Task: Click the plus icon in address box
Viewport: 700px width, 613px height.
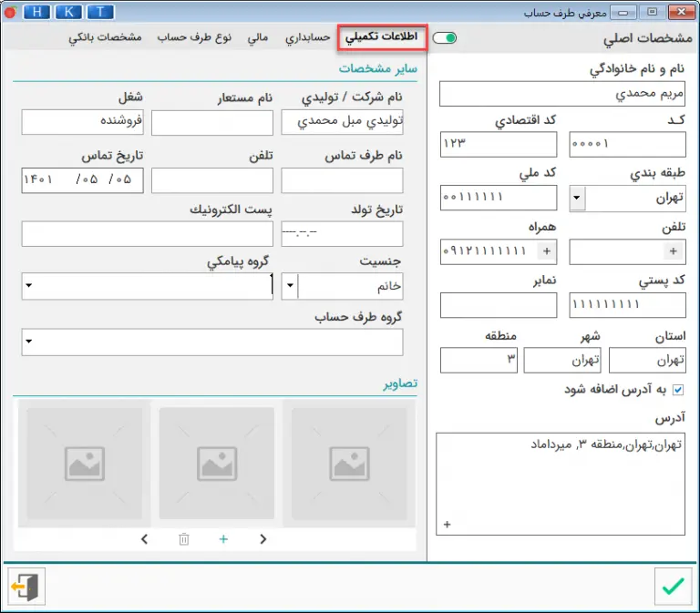Action: click(x=447, y=524)
